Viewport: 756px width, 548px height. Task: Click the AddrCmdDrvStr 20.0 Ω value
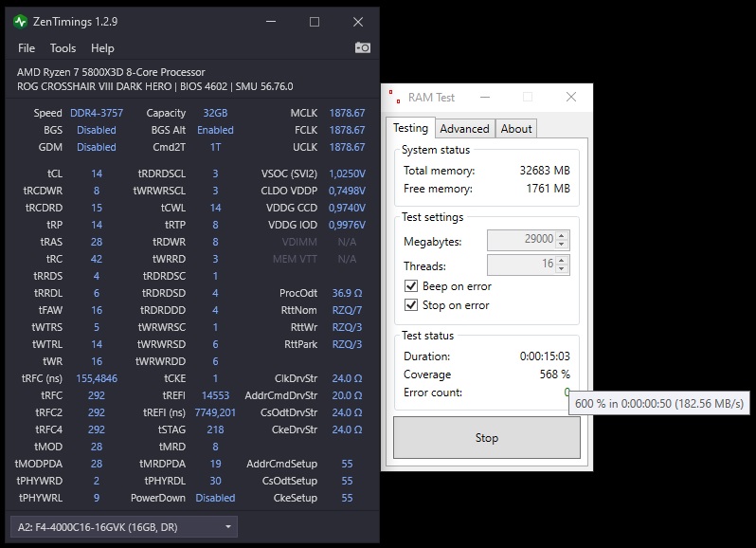347,395
